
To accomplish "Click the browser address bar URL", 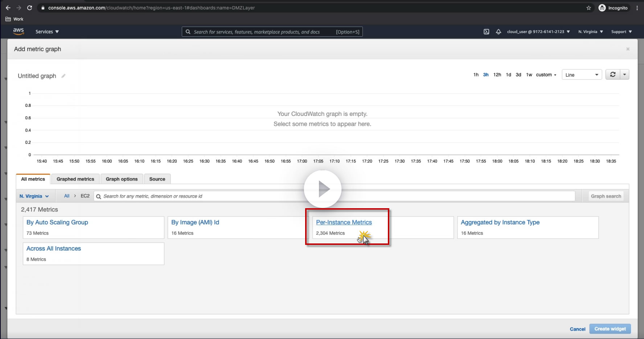I will click(152, 8).
